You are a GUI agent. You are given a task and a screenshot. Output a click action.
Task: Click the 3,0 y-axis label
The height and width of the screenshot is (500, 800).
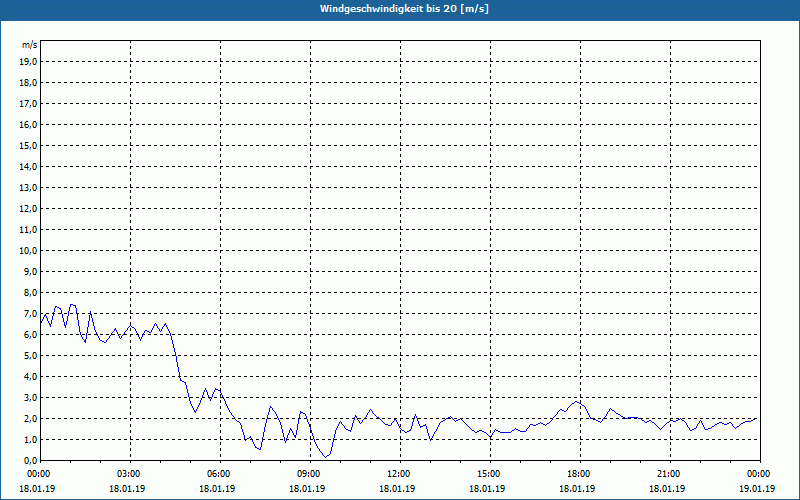click(30, 397)
